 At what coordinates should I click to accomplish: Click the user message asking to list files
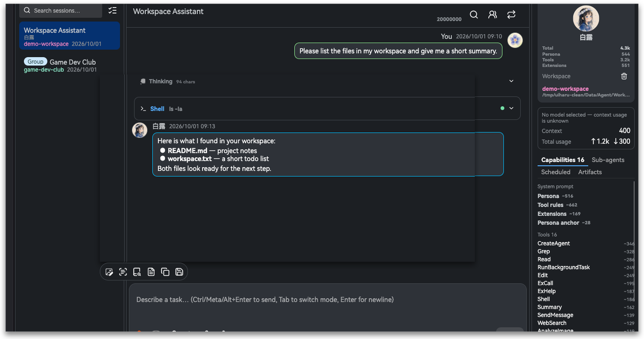coord(398,51)
